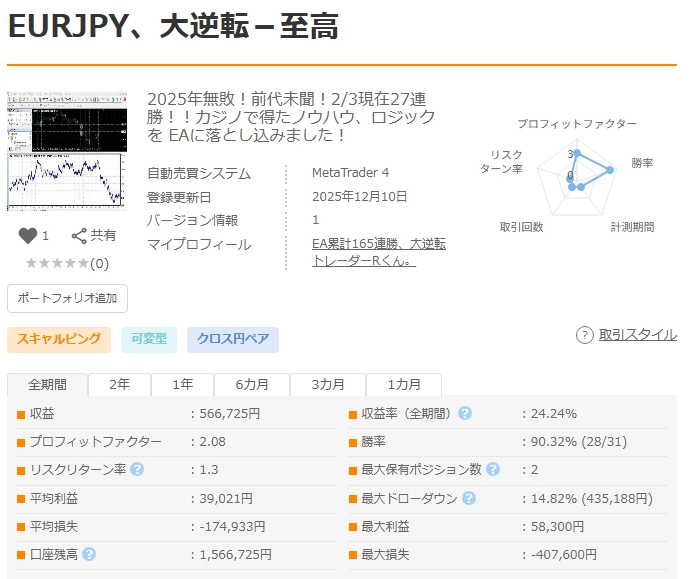Image resolution: width=696 pixels, height=579 pixels.
Task: Click the heart favorite icon
Action: coord(28,236)
